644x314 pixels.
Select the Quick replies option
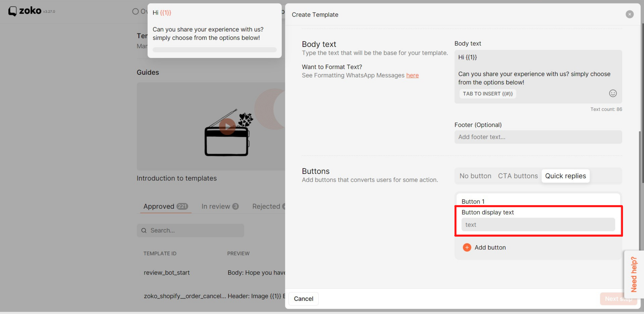(x=565, y=176)
